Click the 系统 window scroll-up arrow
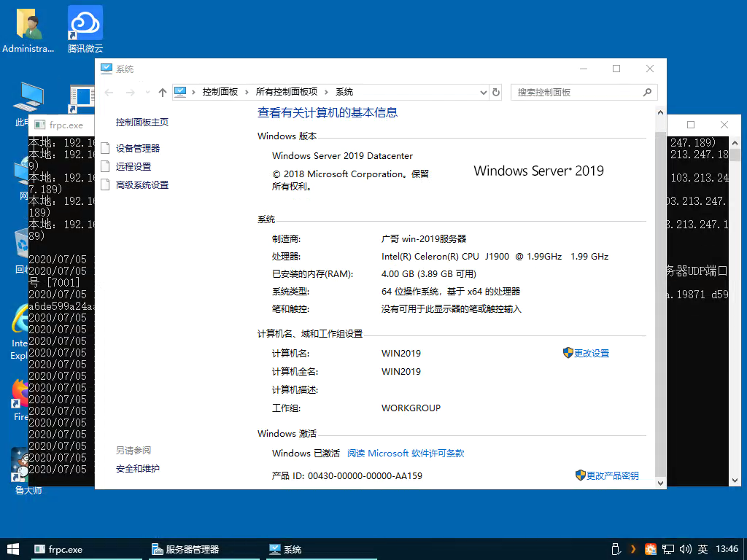Viewport: 747px width, 560px height. coord(660,113)
